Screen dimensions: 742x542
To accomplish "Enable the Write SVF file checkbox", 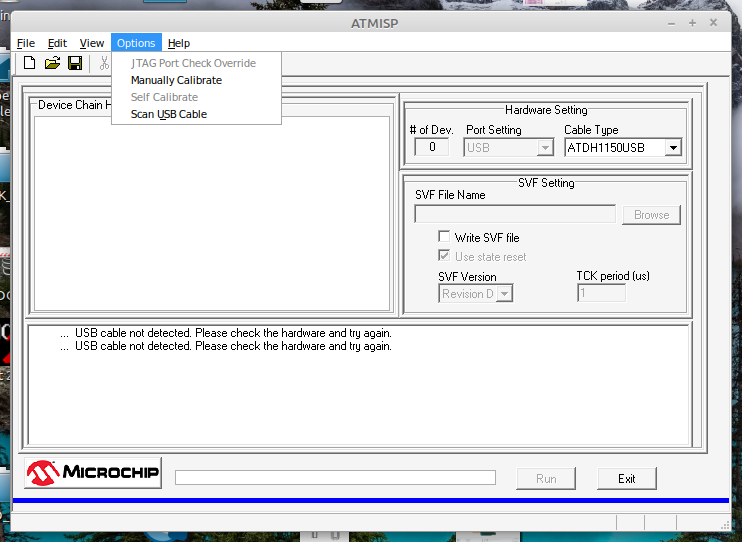I will coord(445,237).
